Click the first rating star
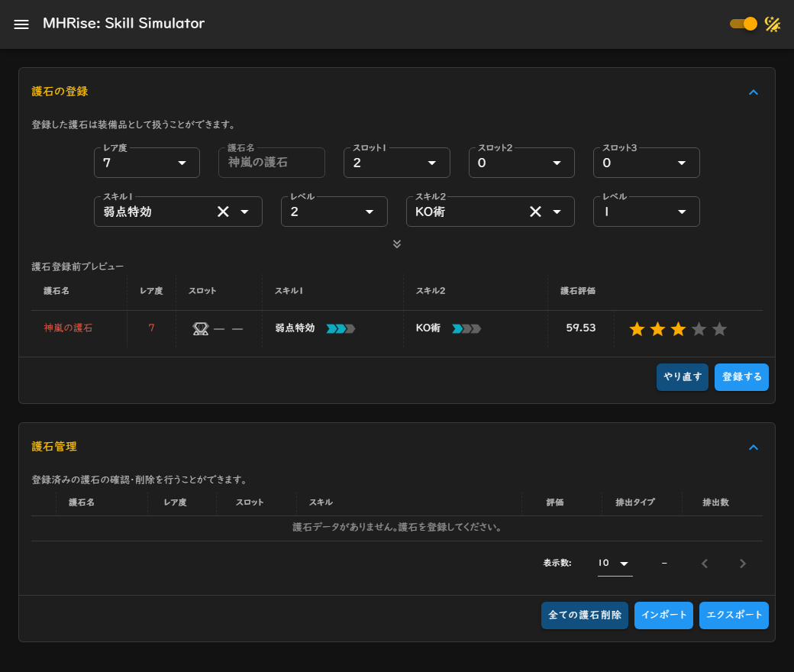The width and height of the screenshot is (794, 672). (x=637, y=329)
